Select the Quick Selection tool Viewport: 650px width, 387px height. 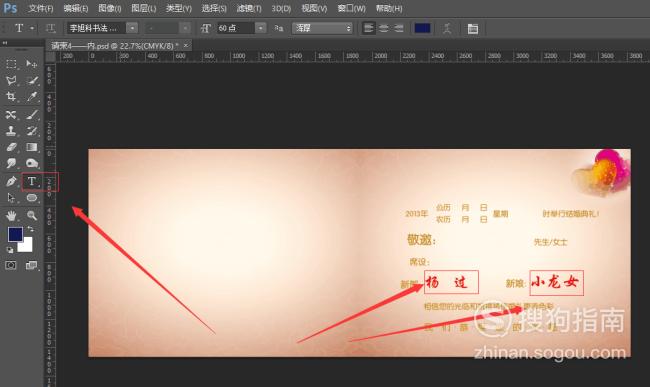pyautogui.click(x=32, y=80)
